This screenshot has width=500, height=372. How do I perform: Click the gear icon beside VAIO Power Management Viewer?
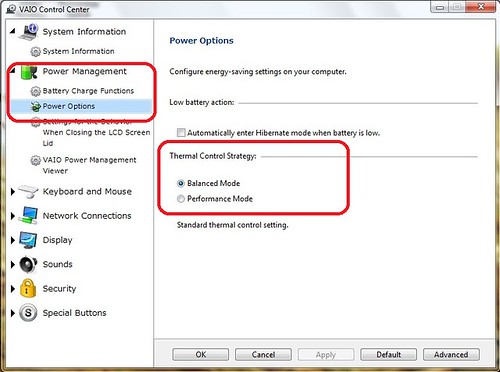tap(35, 160)
